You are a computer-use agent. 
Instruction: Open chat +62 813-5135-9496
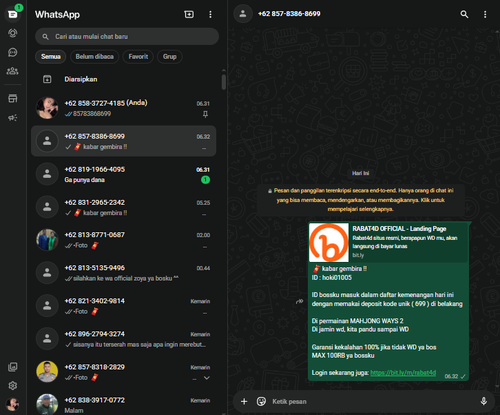tap(124, 273)
